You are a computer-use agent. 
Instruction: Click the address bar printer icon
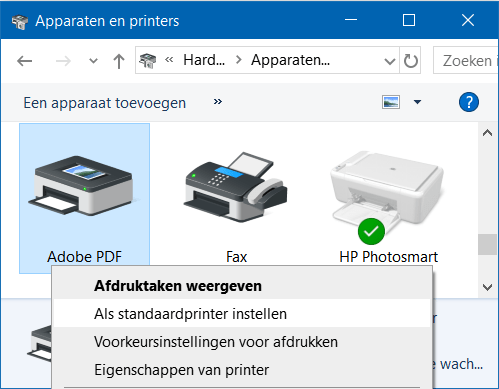(148, 61)
